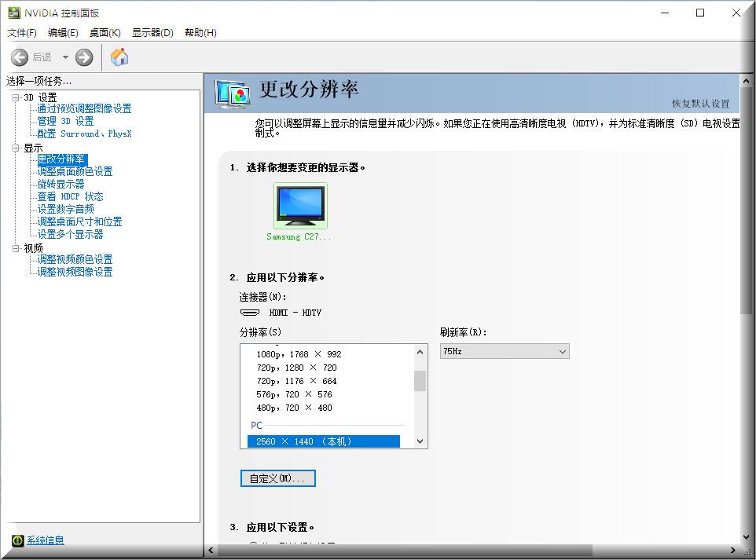This screenshot has height=560, width=756.
Task: Open 管理 3D 设置
Action: [x=65, y=122]
